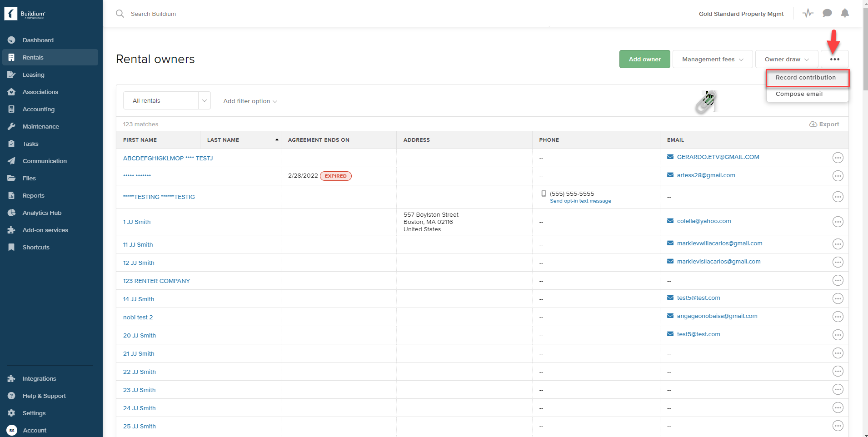Expand the Management fees dropdown
Image resolution: width=868 pixels, height=437 pixels.
click(x=713, y=59)
